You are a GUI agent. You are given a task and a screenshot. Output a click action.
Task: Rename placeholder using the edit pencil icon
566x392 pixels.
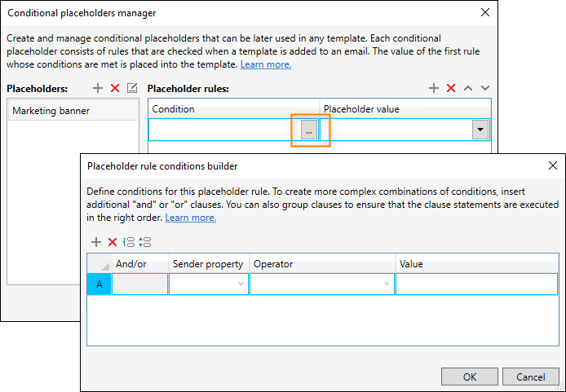[132, 88]
